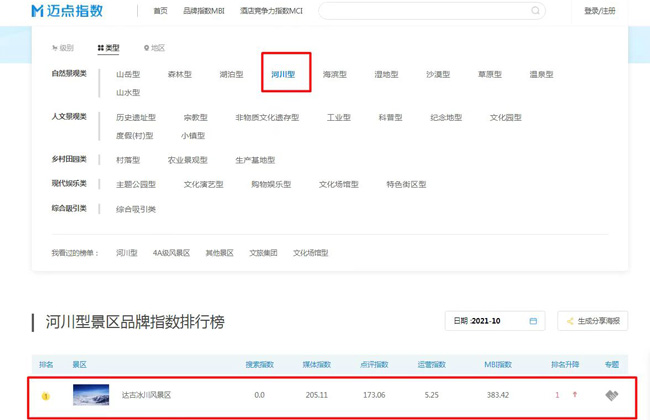
Task: Click the search magnifier icon
Action: (536, 11)
